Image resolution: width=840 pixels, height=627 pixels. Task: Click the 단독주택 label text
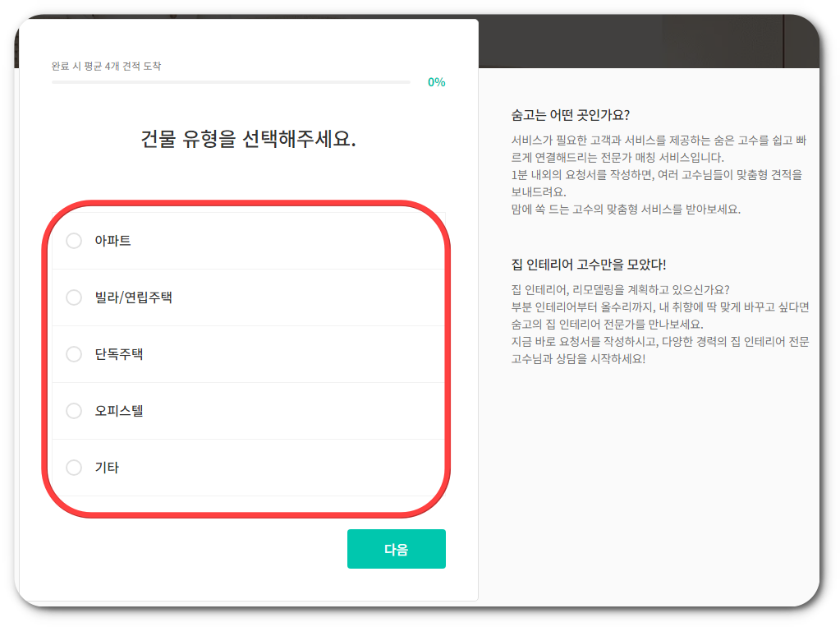(119, 354)
